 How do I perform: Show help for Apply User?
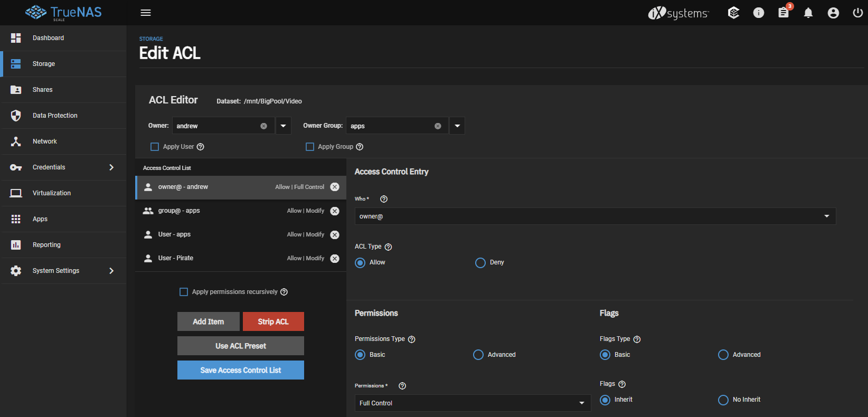pyautogui.click(x=201, y=147)
